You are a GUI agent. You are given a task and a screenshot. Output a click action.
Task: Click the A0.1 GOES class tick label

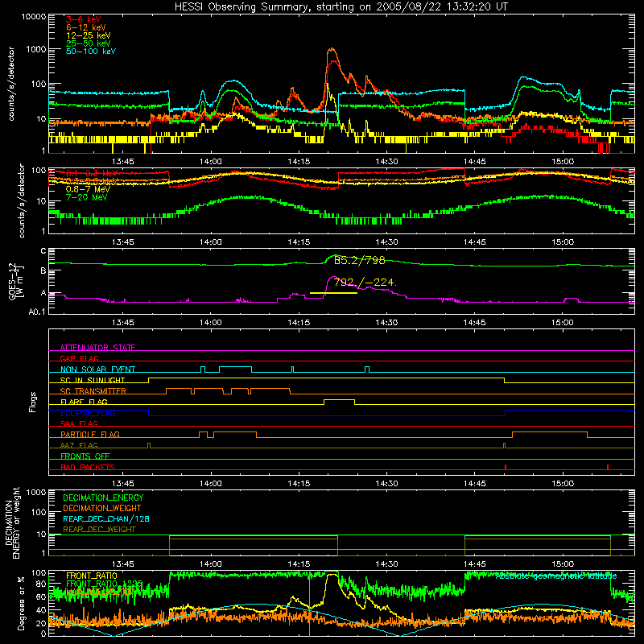[x=37, y=312]
